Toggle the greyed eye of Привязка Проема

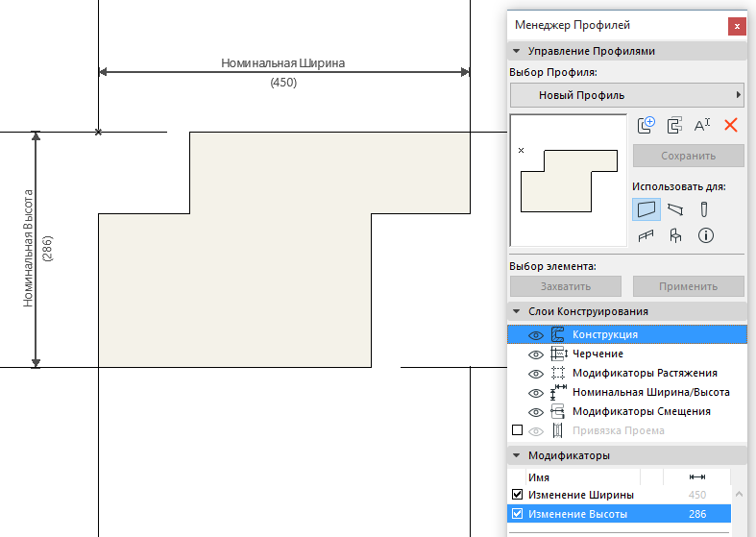coord(536,431)
